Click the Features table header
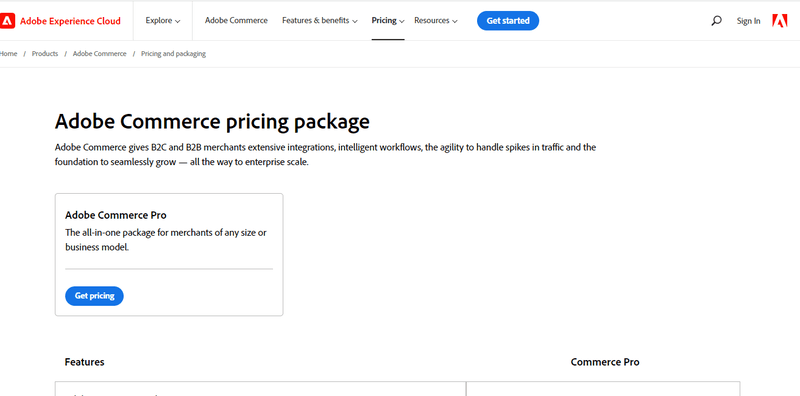This screenshot has height=396, width=800. 85,362
